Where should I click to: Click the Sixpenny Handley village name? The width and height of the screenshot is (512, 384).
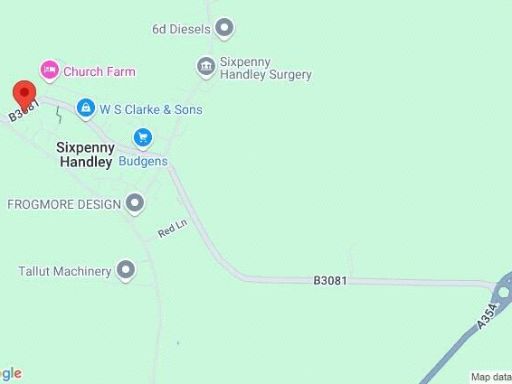(x=86, y=155)
